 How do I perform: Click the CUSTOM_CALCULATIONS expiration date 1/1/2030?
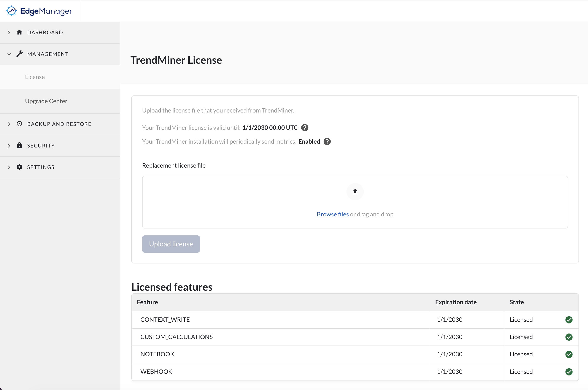click(x=450, y=337)
